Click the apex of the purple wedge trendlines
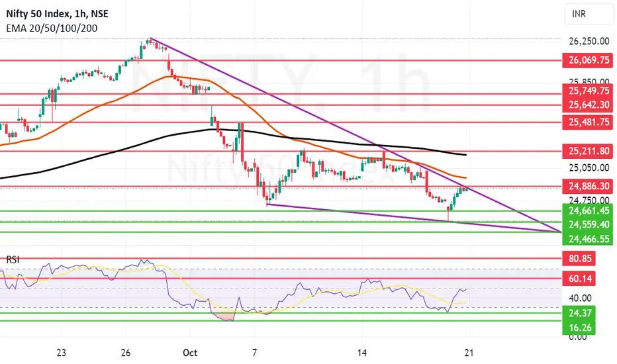The width and height of the screenshot is (617, 364). [x=560, y=232]
